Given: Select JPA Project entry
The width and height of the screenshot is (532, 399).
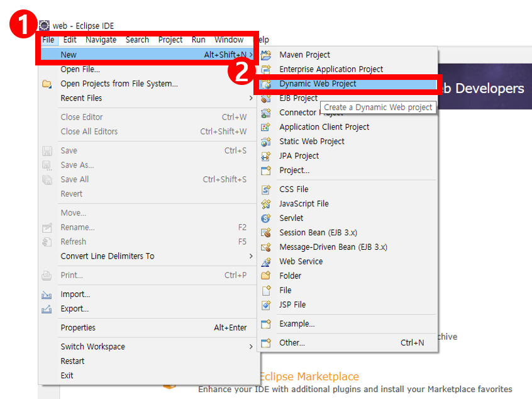Looking at the screenshot, I should [x=347, y=156].
